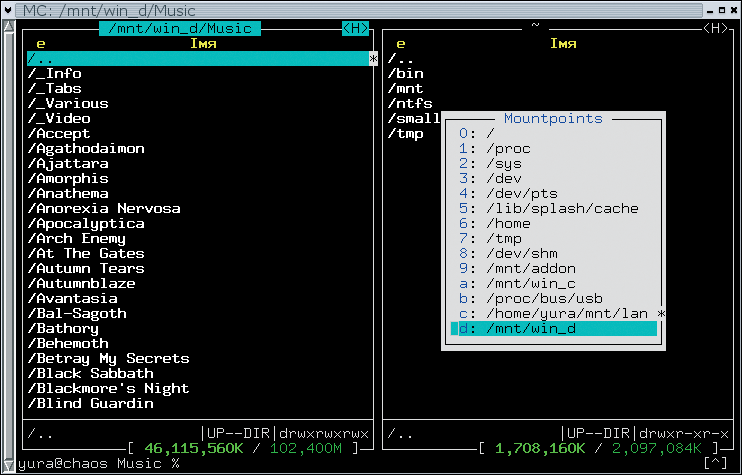
Task: Choose mountpoint c: /home/yura/mnt/lan
Action: pyautogui.click(x=553, y=314)
